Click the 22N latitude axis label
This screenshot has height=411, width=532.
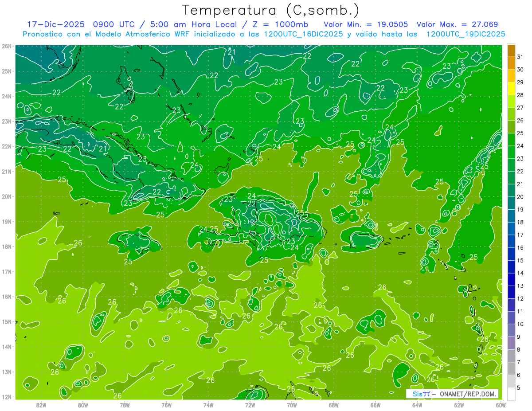tap(6, 146)
